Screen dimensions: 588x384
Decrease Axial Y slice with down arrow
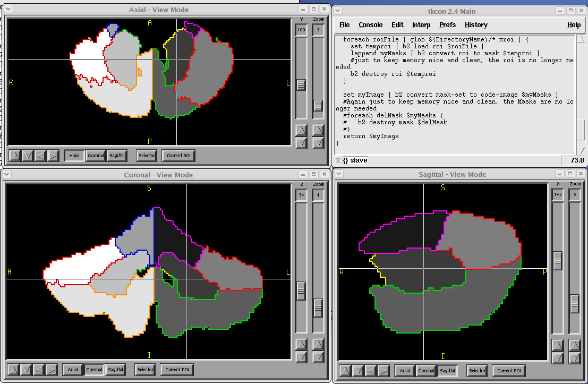click(301, 142)
